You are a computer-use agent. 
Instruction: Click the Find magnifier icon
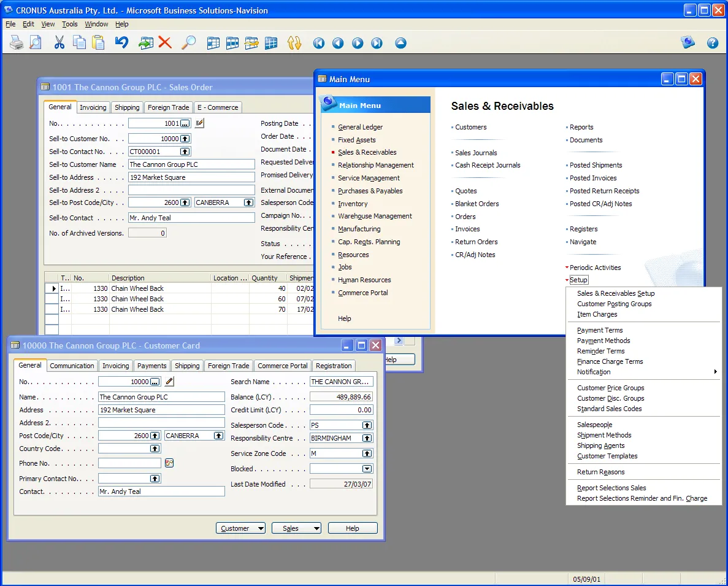[x=188, y=43]
